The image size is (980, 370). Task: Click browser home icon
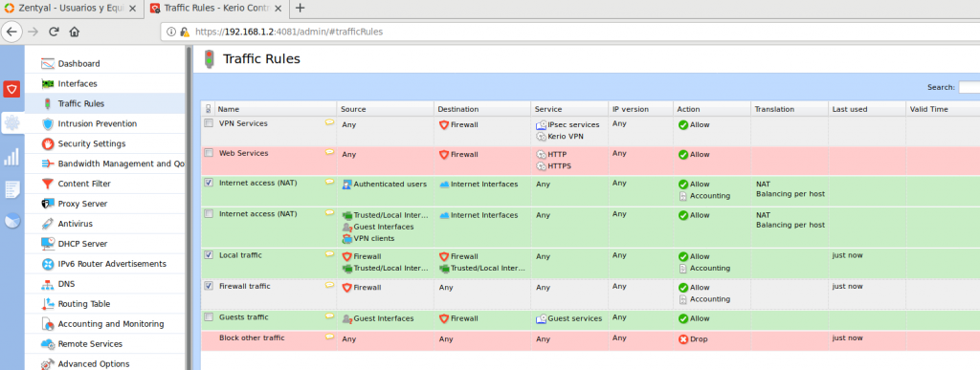click(75, 32)
